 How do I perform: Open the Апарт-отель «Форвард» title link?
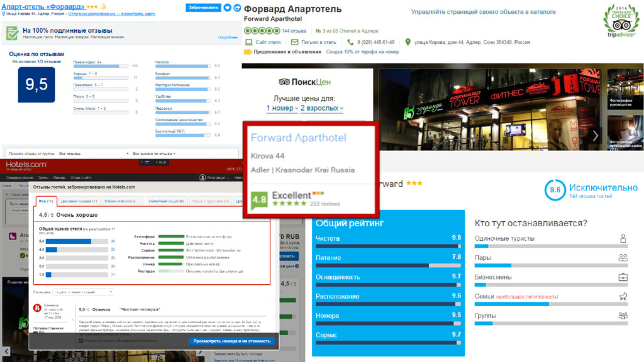tap(43, 6)
